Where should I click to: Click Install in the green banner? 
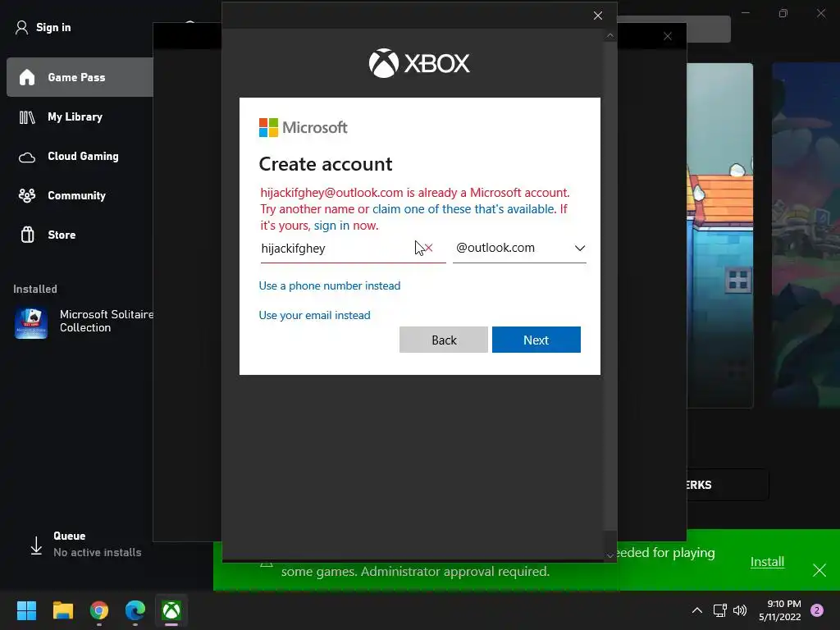point(767,561)
